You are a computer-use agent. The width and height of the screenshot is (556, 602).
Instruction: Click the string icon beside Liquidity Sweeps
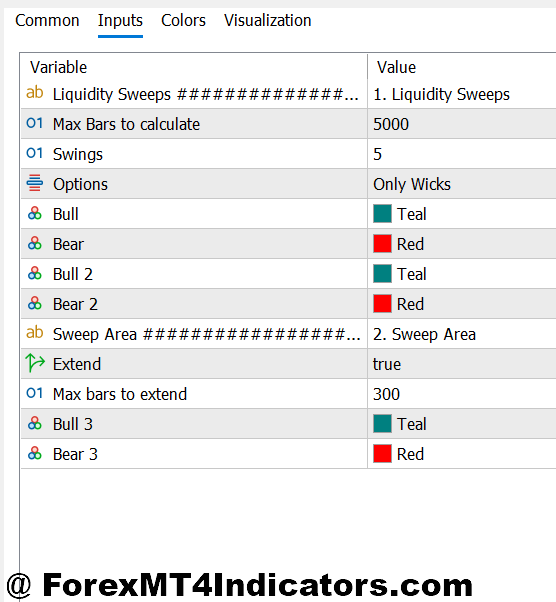pyautogui.click(x=35, y=93)
